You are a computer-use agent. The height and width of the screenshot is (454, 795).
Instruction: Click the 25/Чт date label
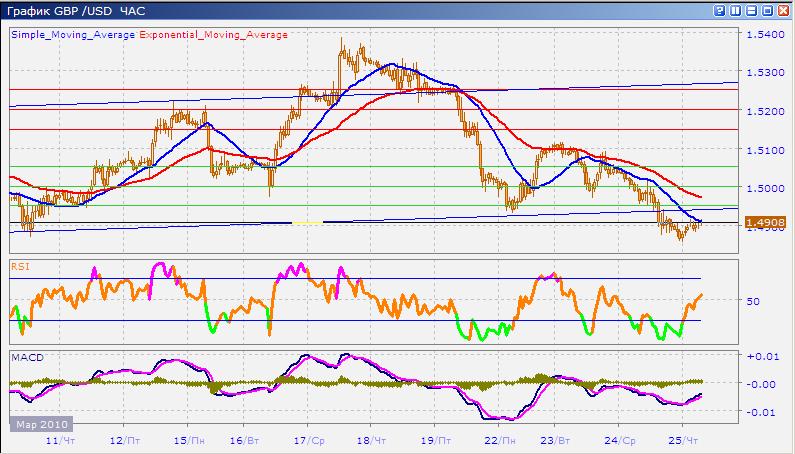pos(683,440)
